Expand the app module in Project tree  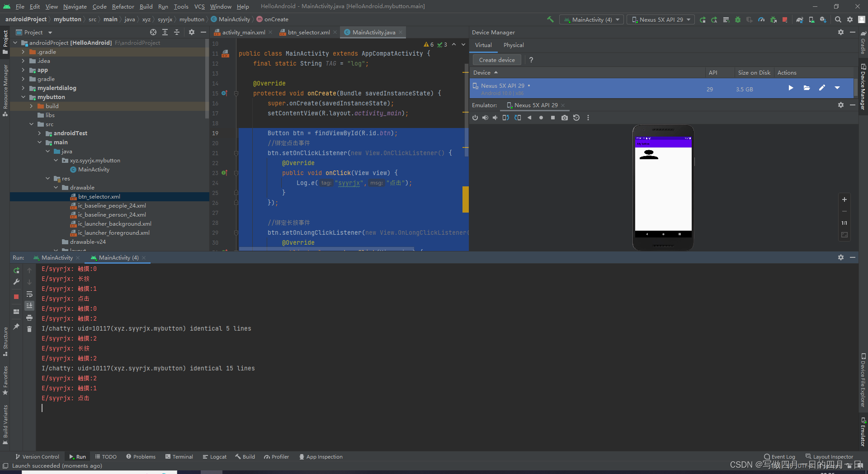pyautogui.click(x=23, y=70)
